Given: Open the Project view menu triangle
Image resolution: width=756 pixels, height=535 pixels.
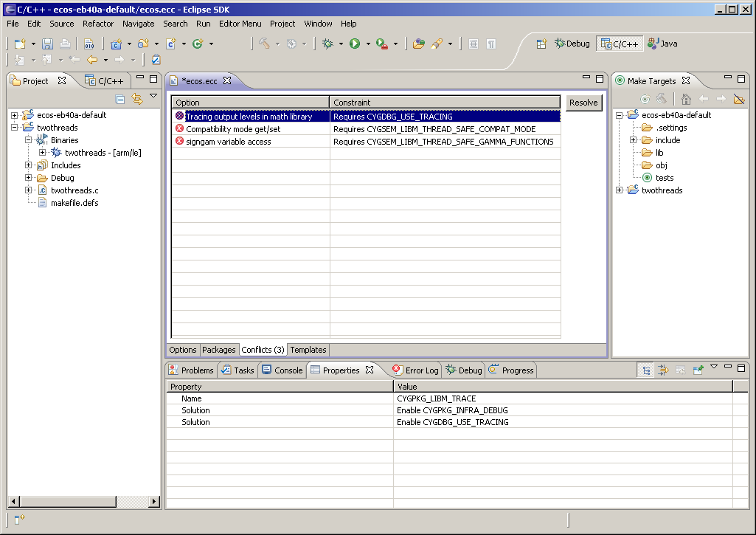Looking at the screenshot, I should tap(153, 96).
